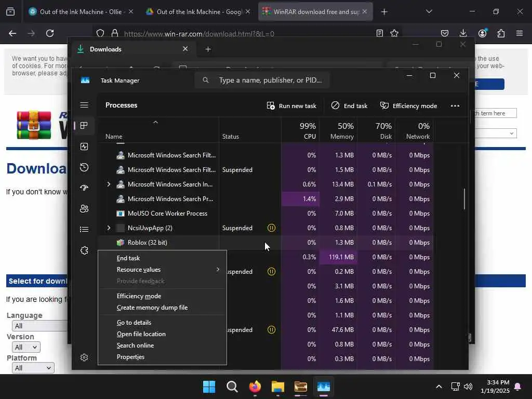Select Processes icon in Task Manager sidebar
532x399 pixels.
pyautogui.click(x=84, y=126)
